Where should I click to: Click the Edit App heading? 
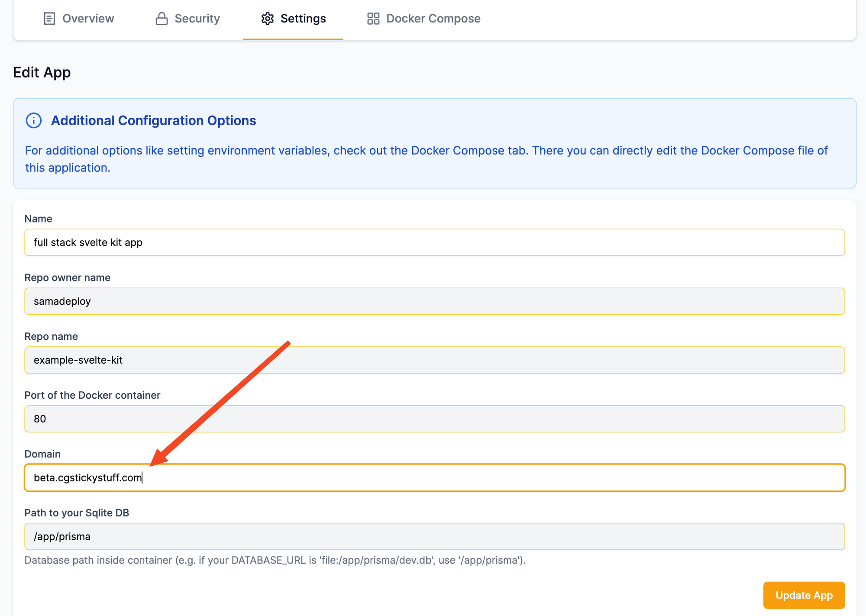(x=42, y=72)
